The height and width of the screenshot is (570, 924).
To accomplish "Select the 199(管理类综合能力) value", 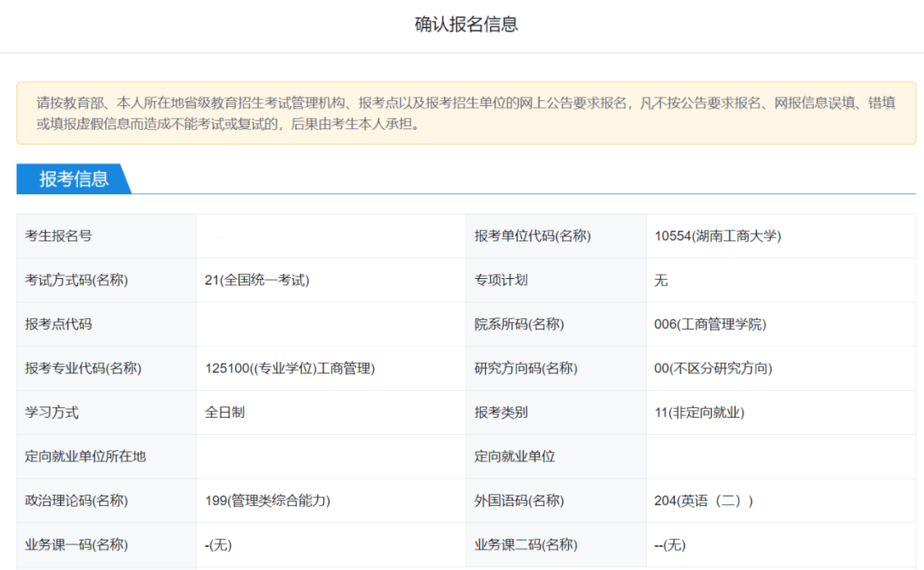I will (x=268, y=501).
